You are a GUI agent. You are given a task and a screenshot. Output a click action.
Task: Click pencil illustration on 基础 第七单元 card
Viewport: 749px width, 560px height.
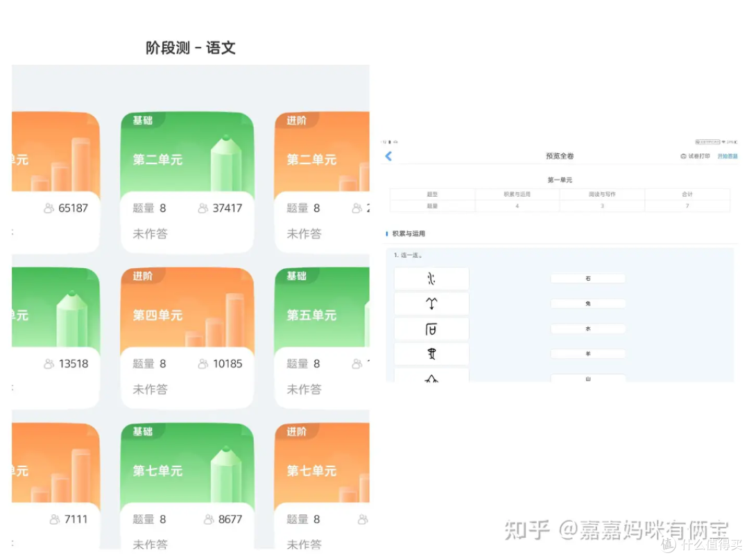tap(226, 474)
